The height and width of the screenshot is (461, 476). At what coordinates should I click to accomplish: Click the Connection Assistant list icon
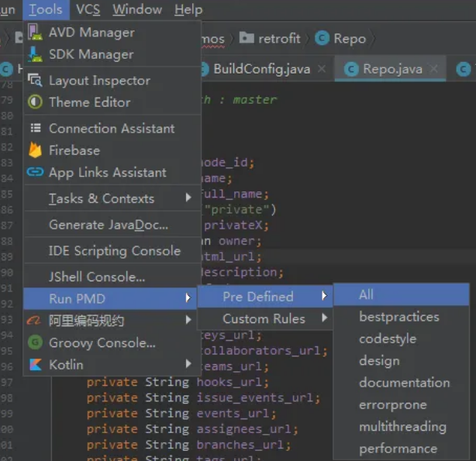pyautogui.click(x=36, y=128)
